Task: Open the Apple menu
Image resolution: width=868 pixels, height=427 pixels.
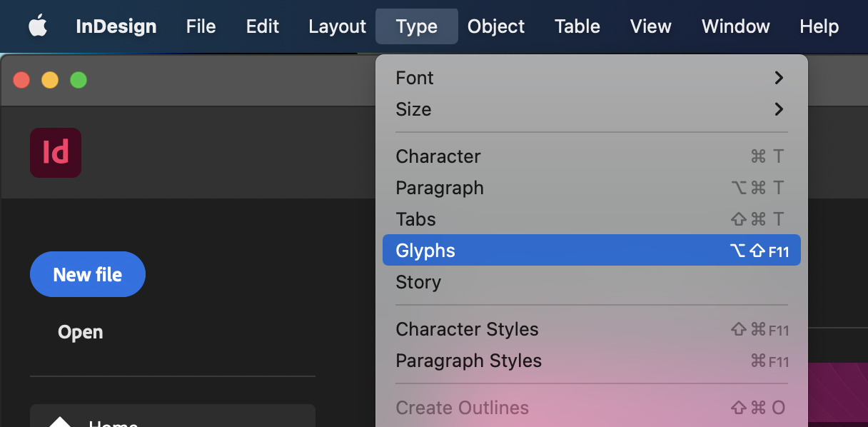Action: coord(37,26)
